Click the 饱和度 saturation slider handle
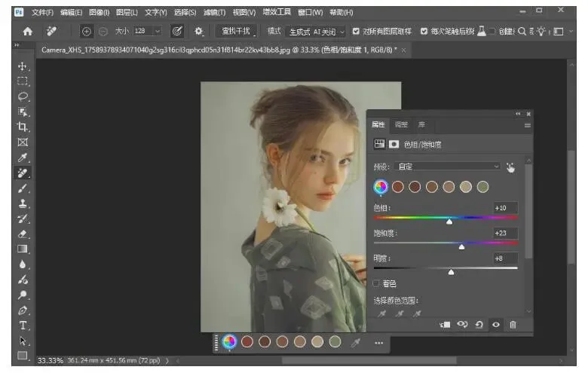 [461, 246]
